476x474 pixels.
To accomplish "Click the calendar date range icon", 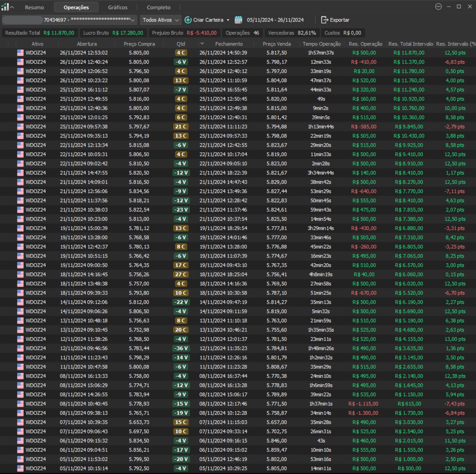I will pyautogui.click(x=238, y=20).
